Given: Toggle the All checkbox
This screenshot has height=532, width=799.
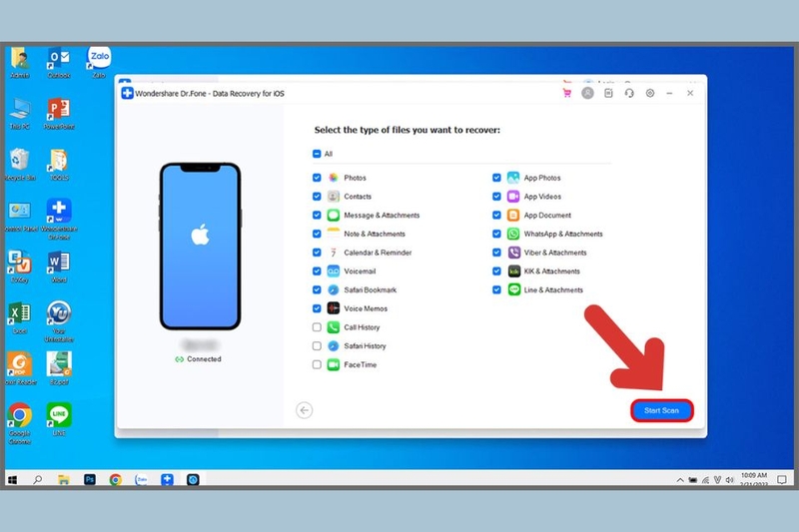Looking at the screenshot, I should click(x=317, y=154).
